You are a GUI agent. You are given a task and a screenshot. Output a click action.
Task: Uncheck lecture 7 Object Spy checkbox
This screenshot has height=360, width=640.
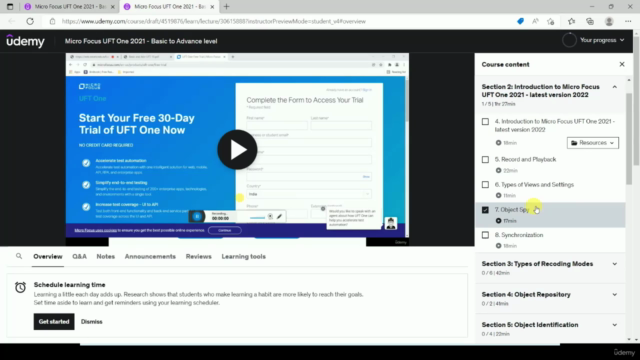pyautogui.click(x=485, y=210)
